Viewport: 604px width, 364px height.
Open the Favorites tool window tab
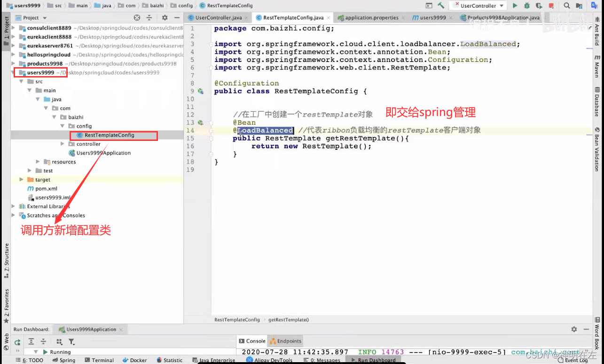point(6,306)
